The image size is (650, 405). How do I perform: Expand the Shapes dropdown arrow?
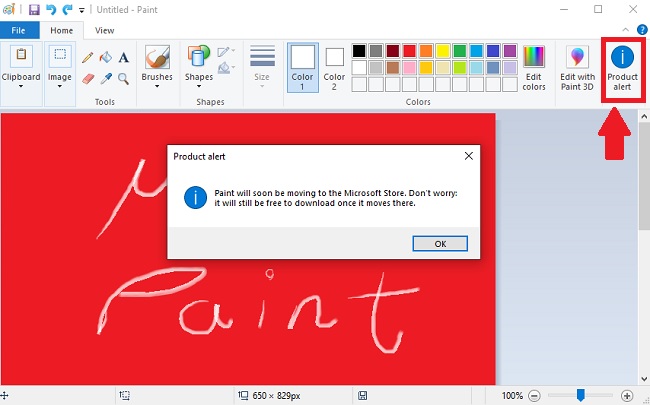[199, 86]
